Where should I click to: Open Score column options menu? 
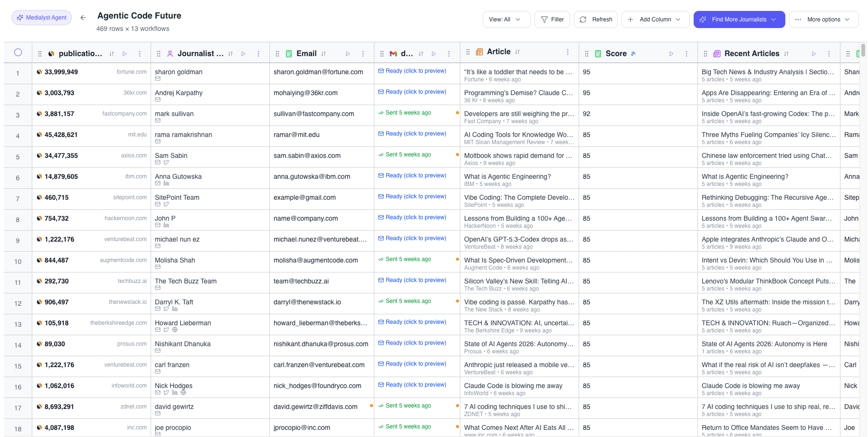[687, 54]
